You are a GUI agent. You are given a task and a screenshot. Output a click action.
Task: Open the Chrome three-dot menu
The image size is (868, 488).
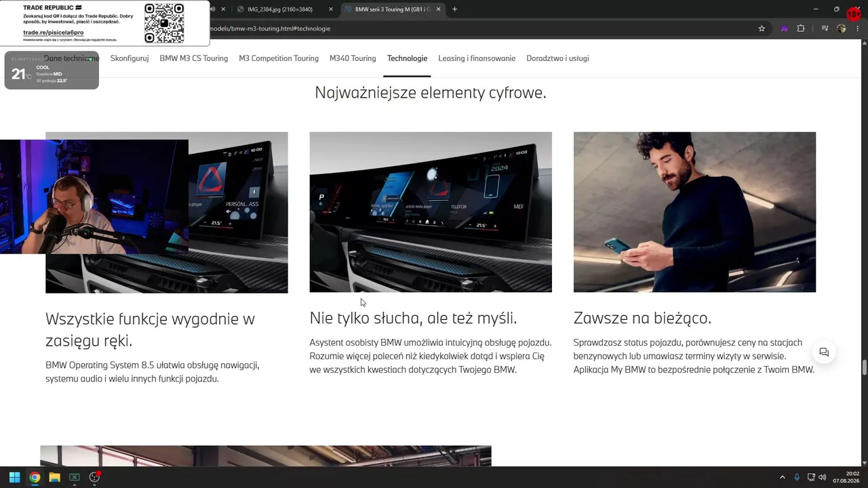pyautogui.click(x=858, y=28)
